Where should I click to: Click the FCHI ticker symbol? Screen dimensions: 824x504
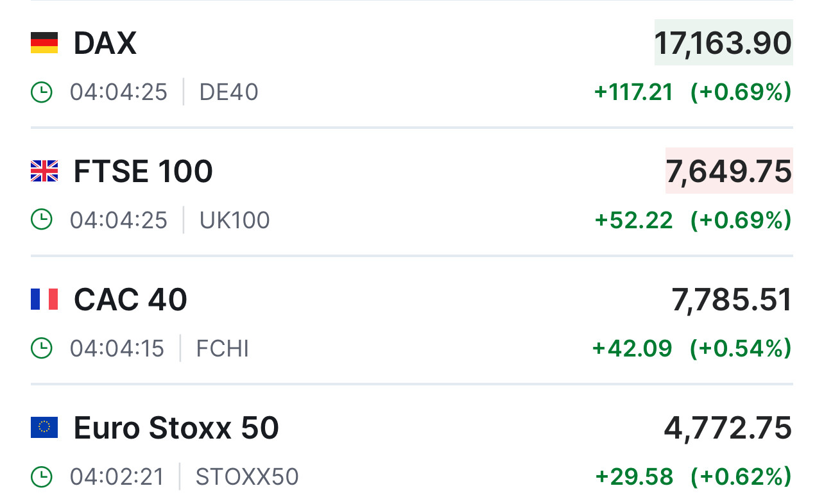(x=222, y=349)
